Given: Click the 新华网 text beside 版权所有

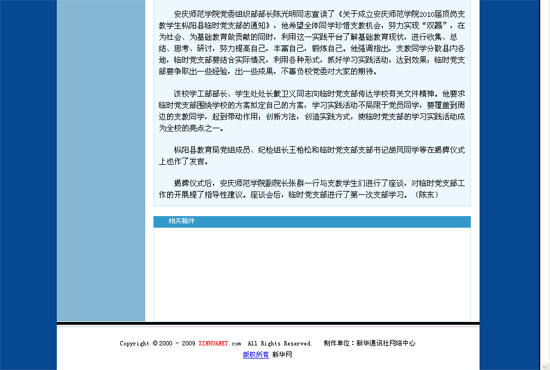Looking at the screenshot, I should [282, 355].
